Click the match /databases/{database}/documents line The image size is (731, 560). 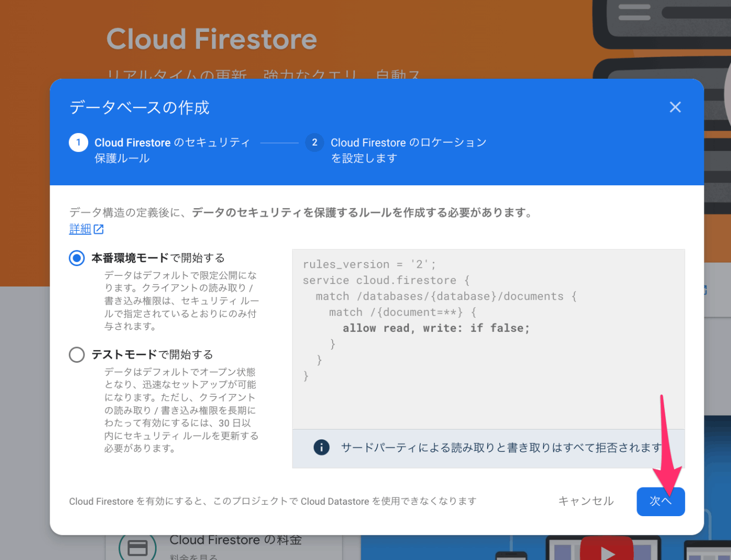446,296
